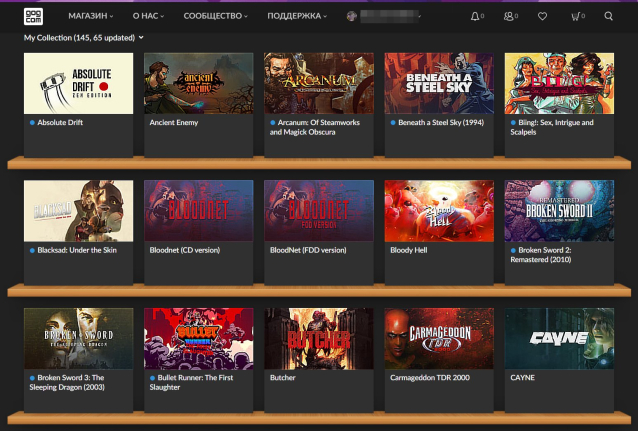Click 'Arcanum: Of Steamworks and Magick Obscura' title
Viewport: 638px width, 431px height.
tap(315, 127)
